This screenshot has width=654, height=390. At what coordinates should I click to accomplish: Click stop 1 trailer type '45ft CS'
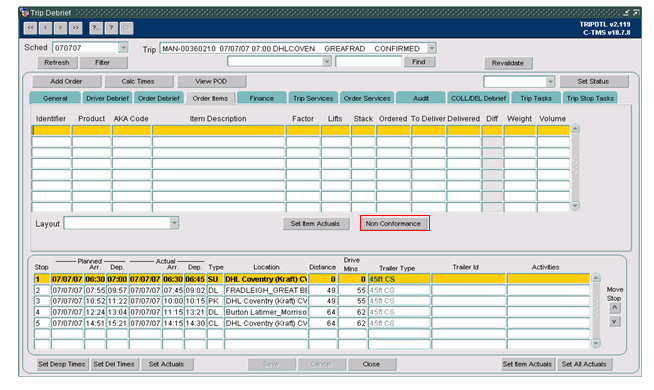tap(399, 279)
